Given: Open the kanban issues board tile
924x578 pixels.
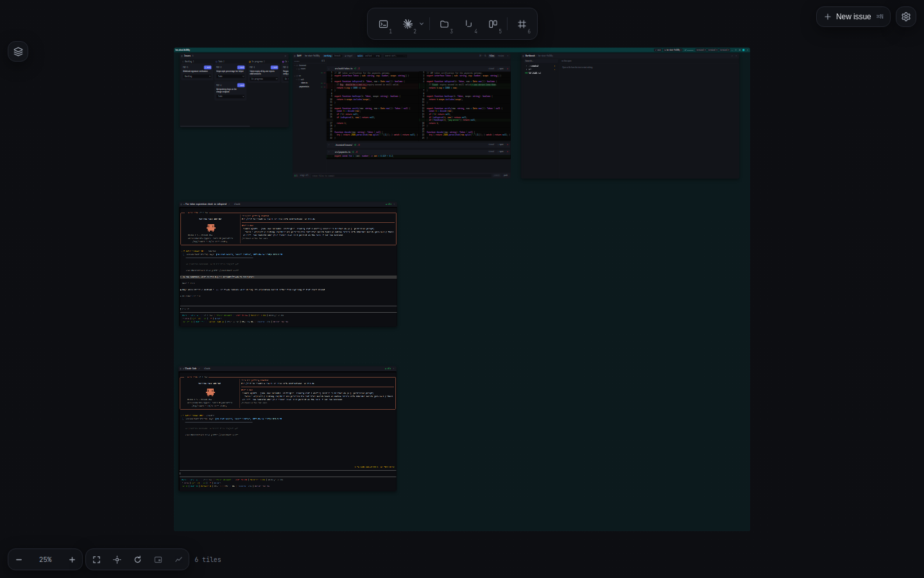Looking at the screenshot, I should tap(493, 24).
